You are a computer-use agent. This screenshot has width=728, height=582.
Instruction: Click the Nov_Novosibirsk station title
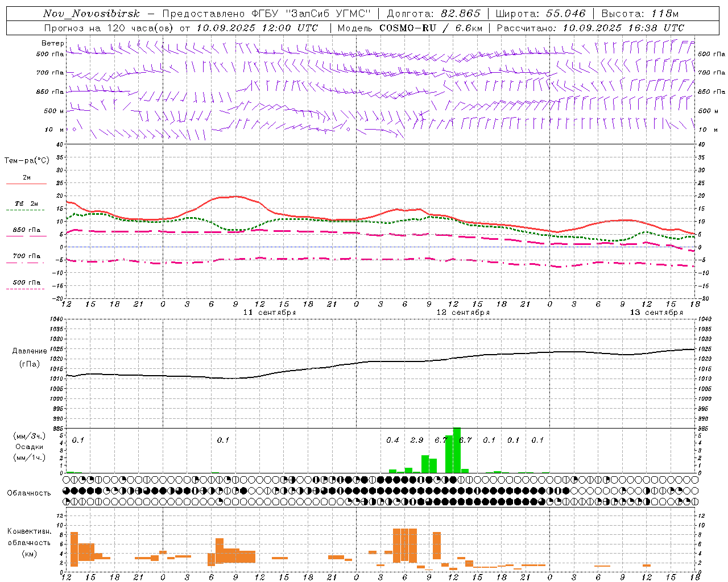pyautogui.click(x=92, y=14)
